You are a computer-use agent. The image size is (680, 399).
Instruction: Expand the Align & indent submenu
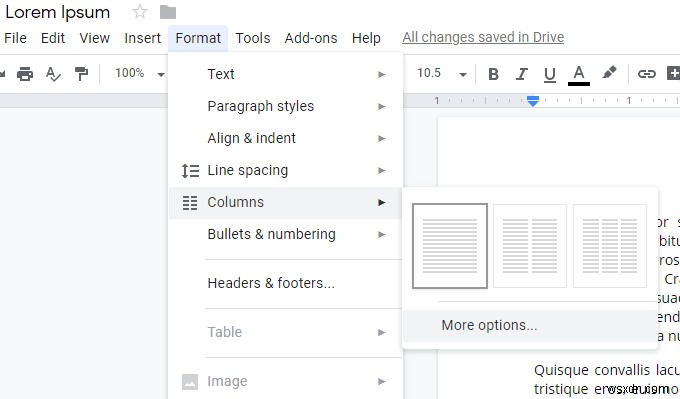[x=285, y=138]
